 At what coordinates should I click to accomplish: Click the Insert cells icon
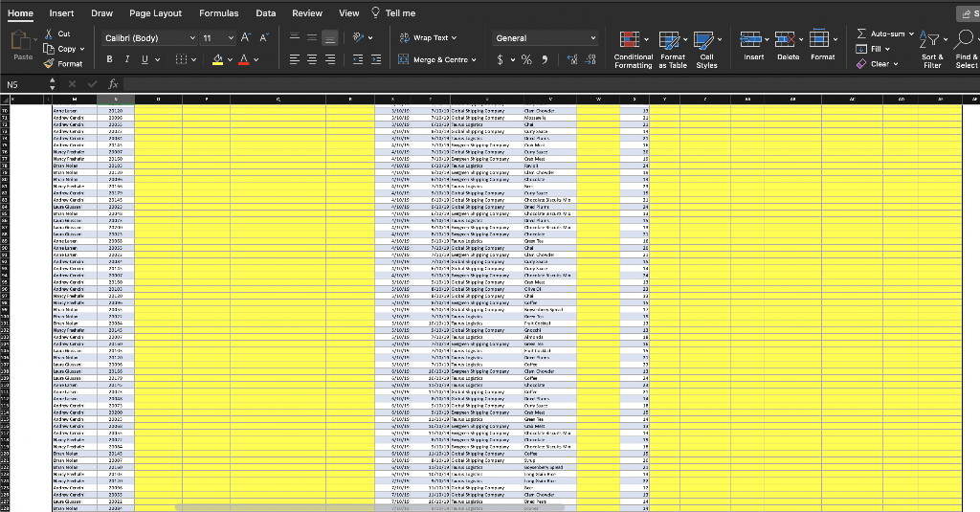pos(750,39)
